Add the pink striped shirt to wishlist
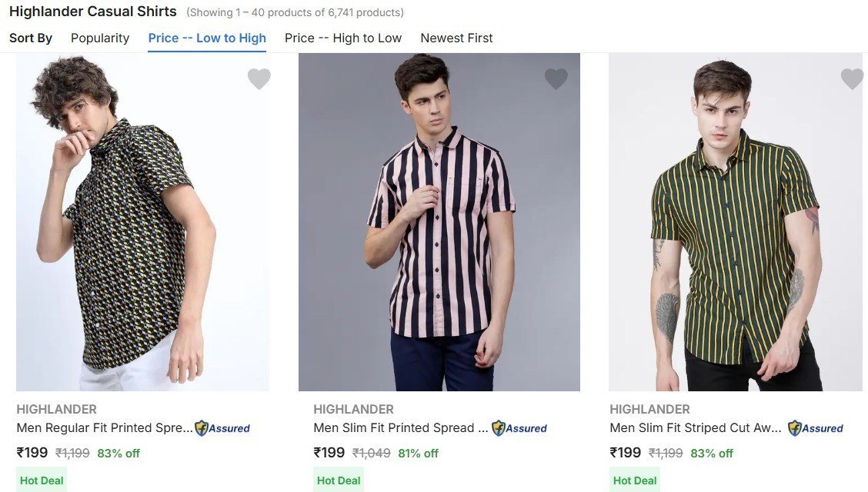The image size is (868, 492). 556,78
